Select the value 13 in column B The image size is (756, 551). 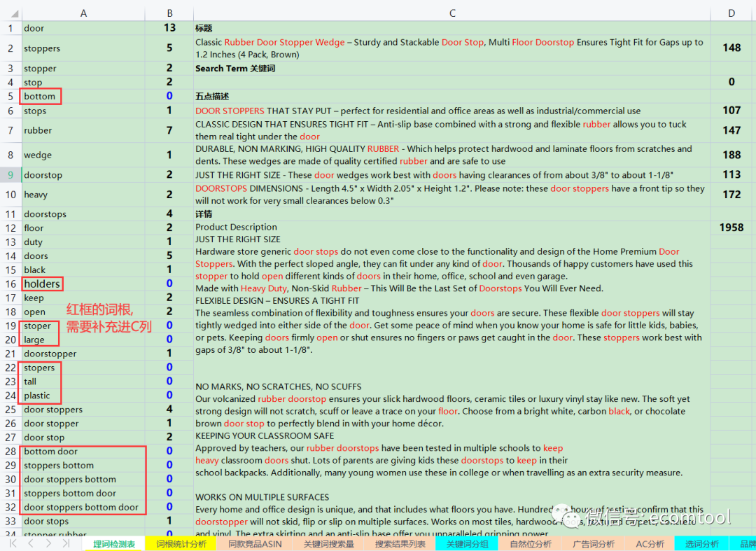pos(169,28)
